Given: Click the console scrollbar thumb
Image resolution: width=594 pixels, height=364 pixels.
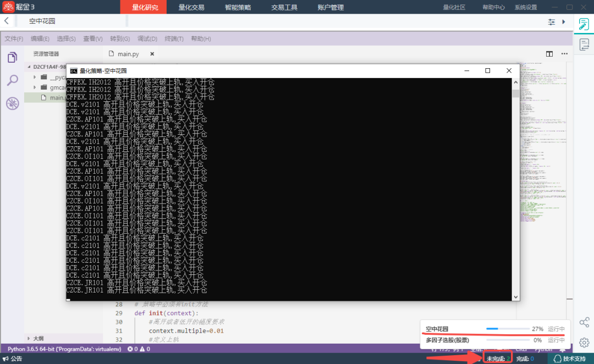Looking at the screenshot, I should 515,93.
